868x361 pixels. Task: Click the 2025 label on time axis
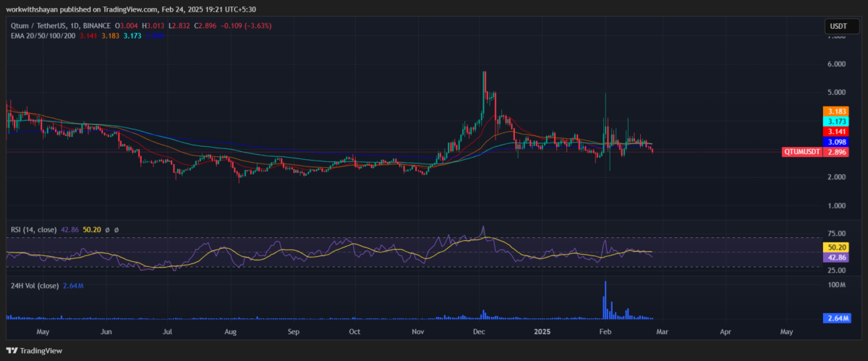click(x=541, y=331)
